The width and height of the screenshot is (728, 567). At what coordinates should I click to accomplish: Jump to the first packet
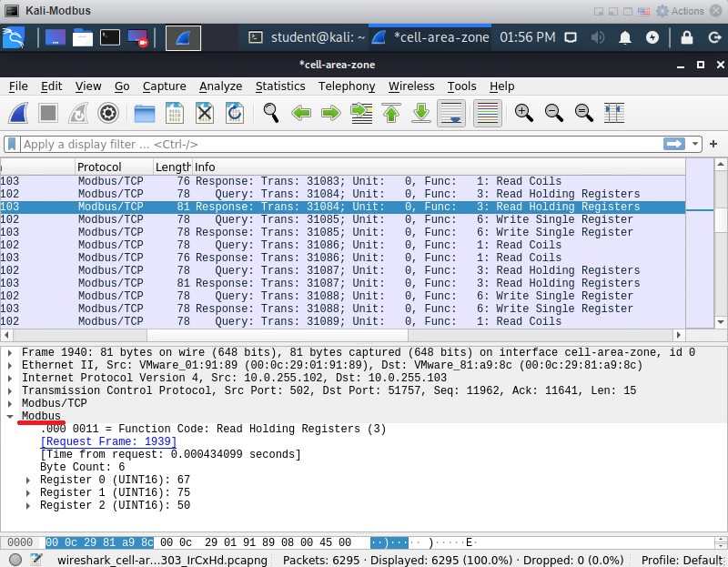tap(391, 113)
